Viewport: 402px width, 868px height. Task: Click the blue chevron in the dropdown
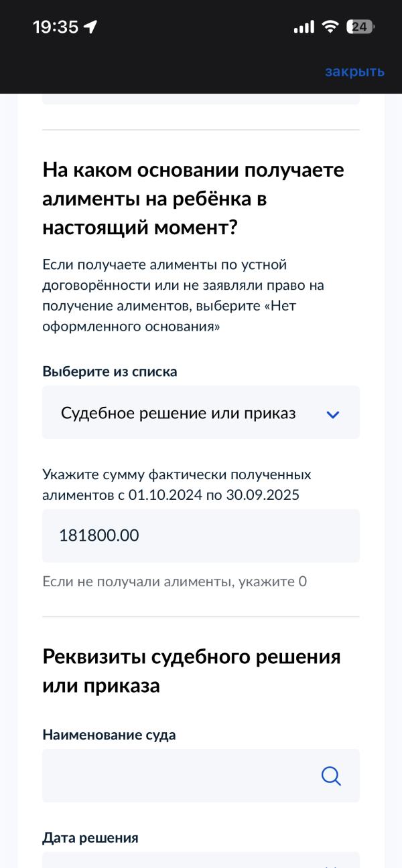coord(332,414)
